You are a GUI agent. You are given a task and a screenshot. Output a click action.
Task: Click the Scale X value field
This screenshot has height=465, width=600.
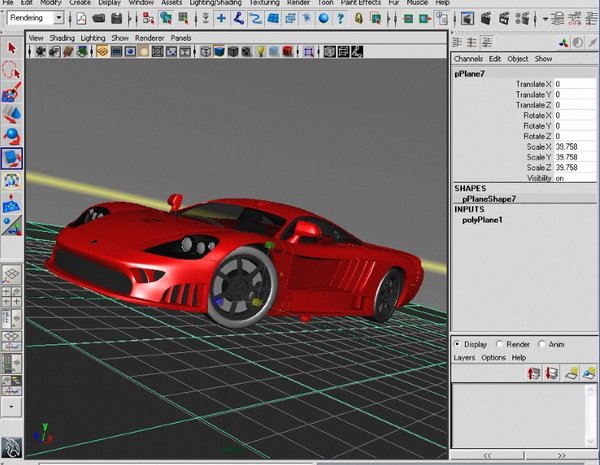point(573,147)
